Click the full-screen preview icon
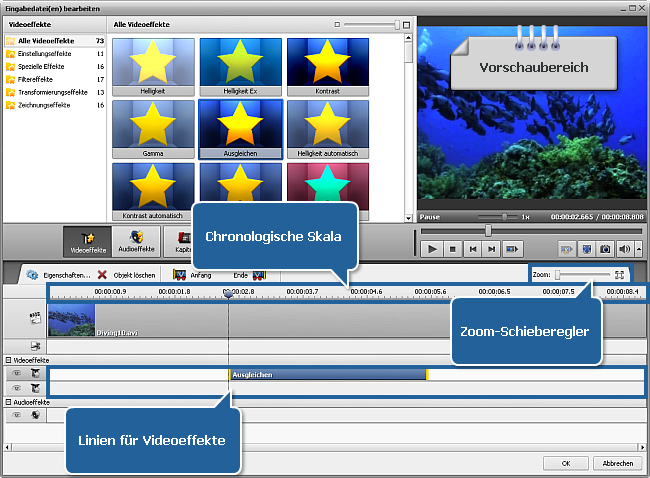Screen dimensions: 650x478 (x=587, y=249)
